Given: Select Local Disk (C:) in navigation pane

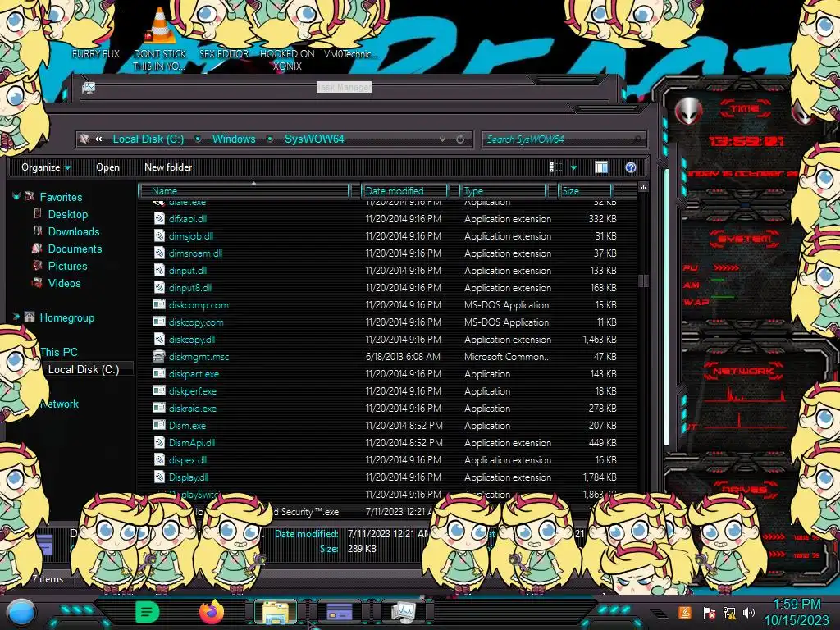Looking at the screenshot, I should (84, 369).
